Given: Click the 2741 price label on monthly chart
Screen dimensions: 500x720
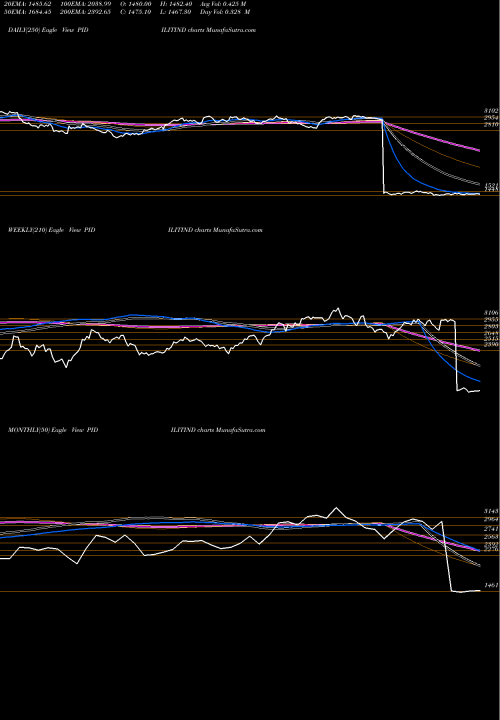Looking at the screenshot, I should 491,529.
